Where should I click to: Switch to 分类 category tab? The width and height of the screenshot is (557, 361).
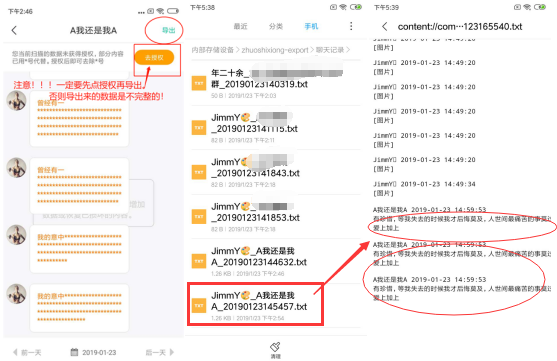(276, 26)
